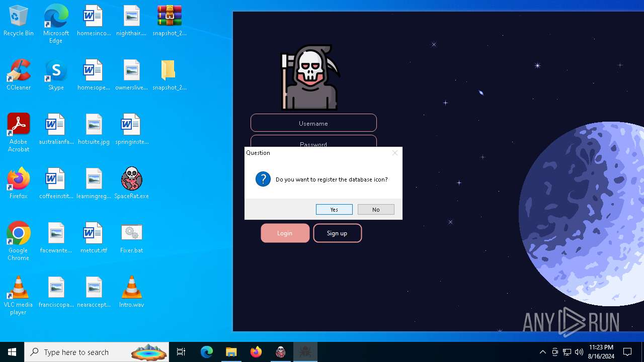Viewport: 644px width, 362px height.
Task: Click the taskbar search box
Action: [x=97, y=352]
